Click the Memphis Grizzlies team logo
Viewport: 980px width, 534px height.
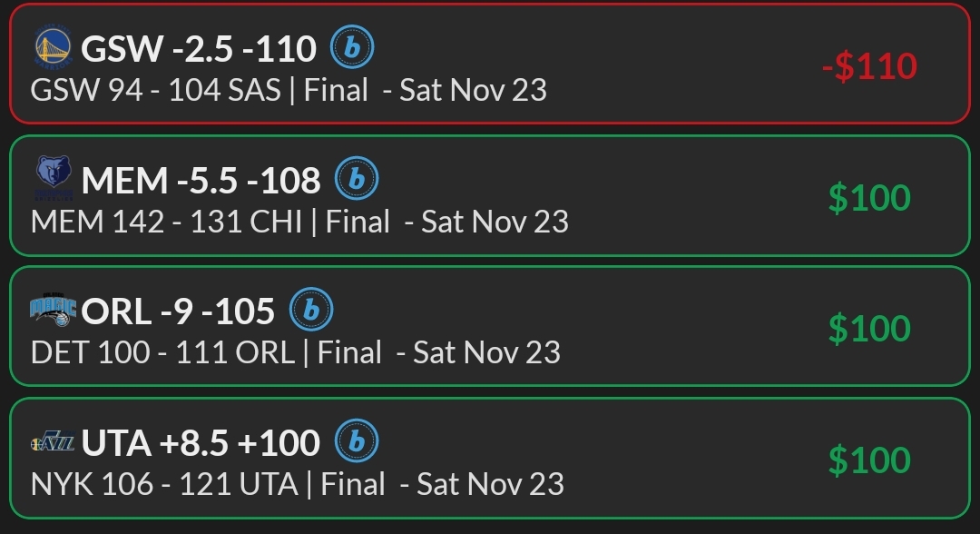(54, 176)
